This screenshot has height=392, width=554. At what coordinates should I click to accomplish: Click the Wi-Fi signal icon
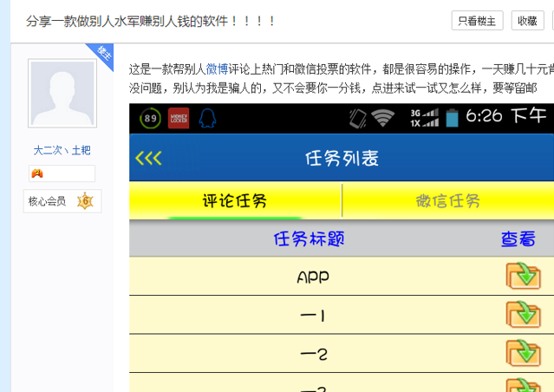[x=383, y=118]
